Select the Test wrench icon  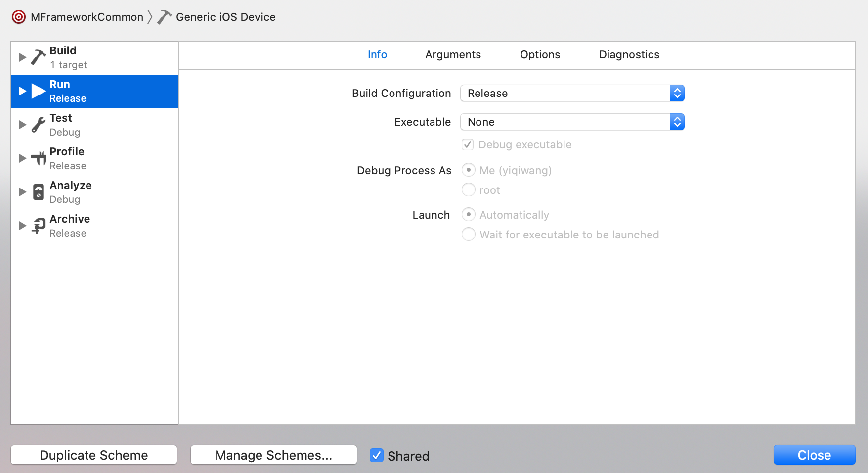pyautogui.click(x=39, y=125)
